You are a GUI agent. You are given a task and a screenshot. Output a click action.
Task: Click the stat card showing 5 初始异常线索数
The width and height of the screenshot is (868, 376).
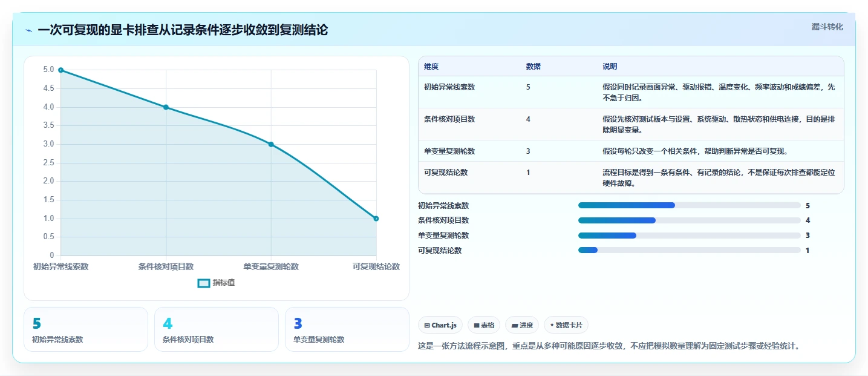click(x=86, y=329)
